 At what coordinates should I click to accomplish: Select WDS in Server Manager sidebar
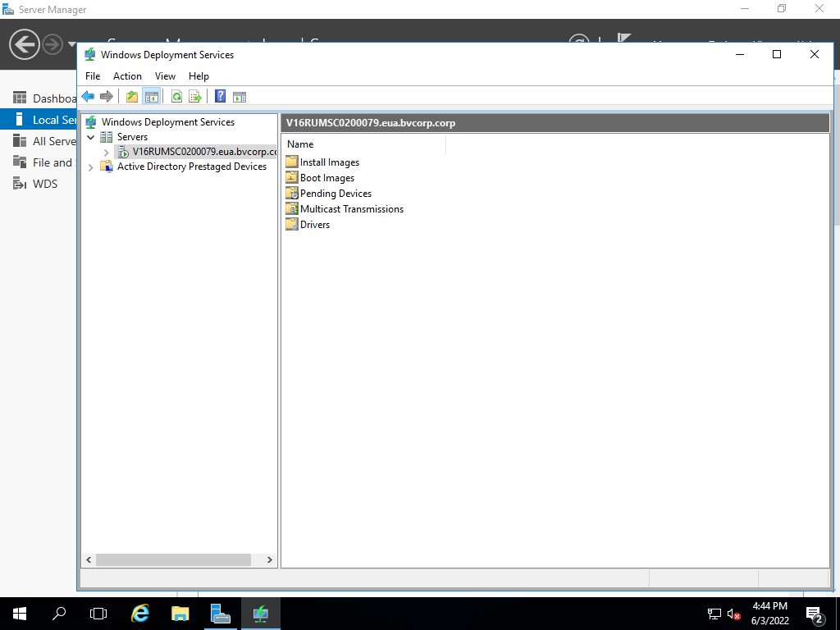click(x=44, y=184)
